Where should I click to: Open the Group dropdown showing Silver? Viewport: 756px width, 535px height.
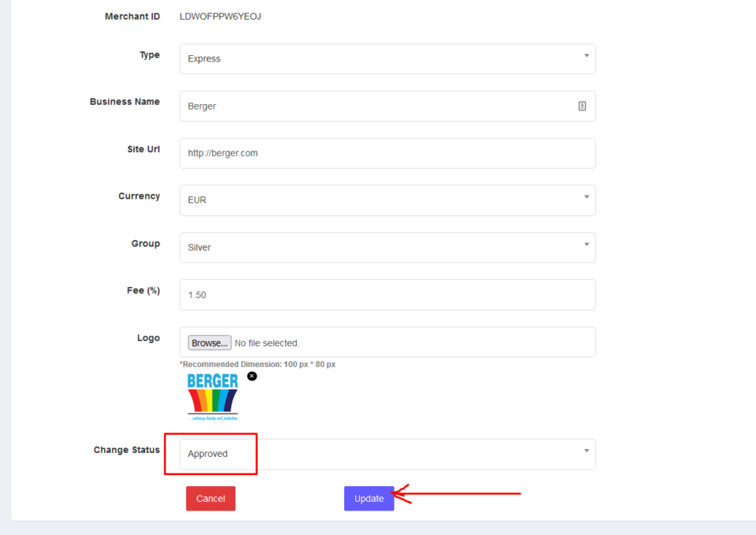pos(387,247)
